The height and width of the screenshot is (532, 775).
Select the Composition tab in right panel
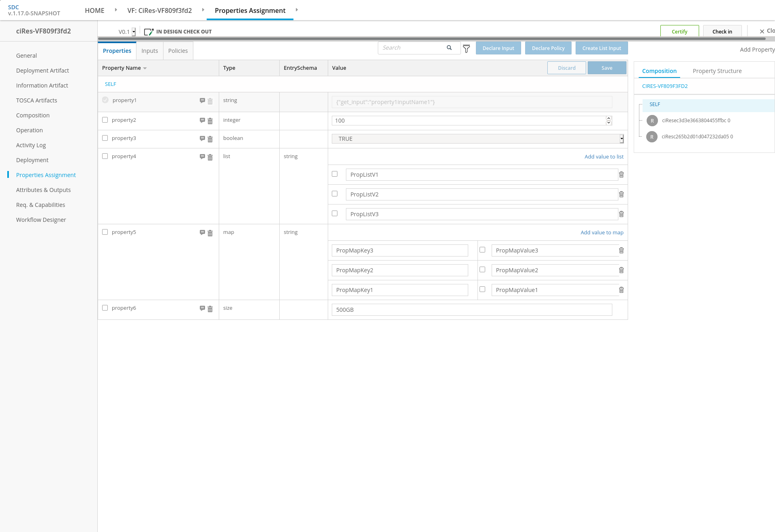[659, 71]
